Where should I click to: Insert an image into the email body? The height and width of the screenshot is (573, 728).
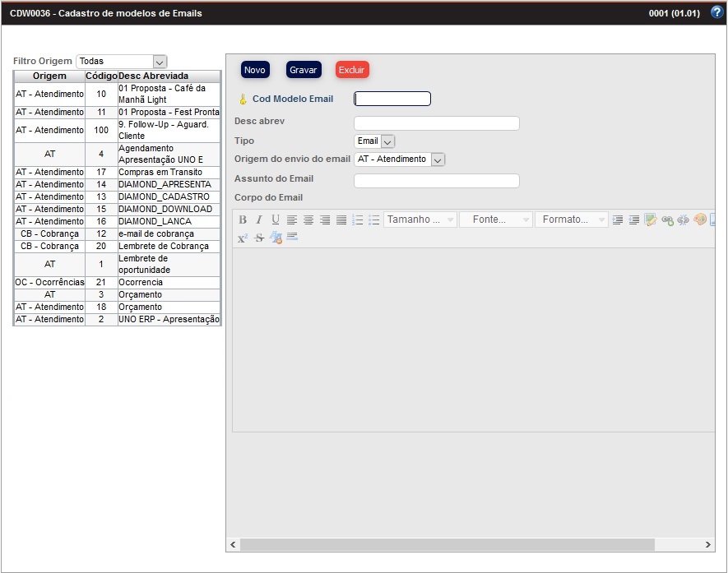(650, 219)
